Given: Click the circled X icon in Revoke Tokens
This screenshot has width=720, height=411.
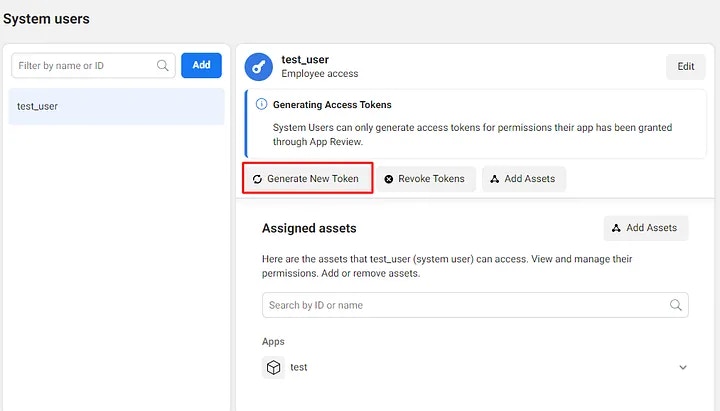Looking at the screenshot, I should [388, 179].
